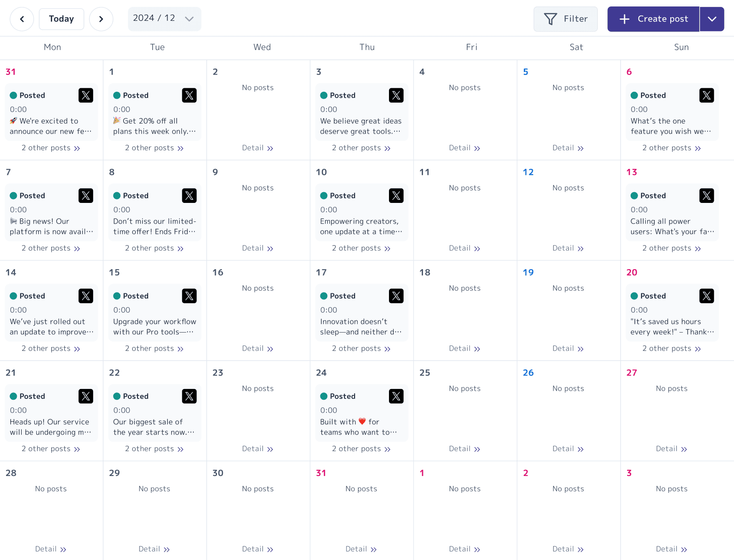Click the X icon on the Built with love post
Viewport: 734px width, 560px height.
pyautogui.click(x=396, y=396)
